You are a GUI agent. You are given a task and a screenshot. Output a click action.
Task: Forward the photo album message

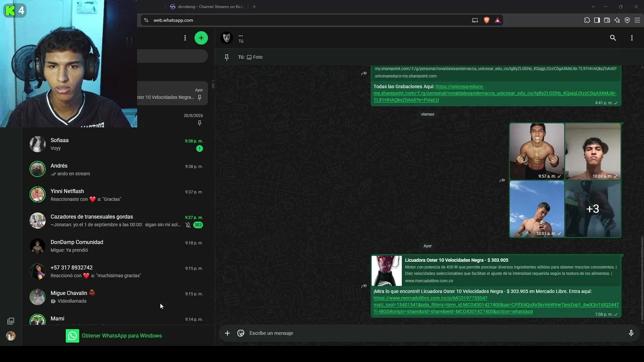point(502,180)
